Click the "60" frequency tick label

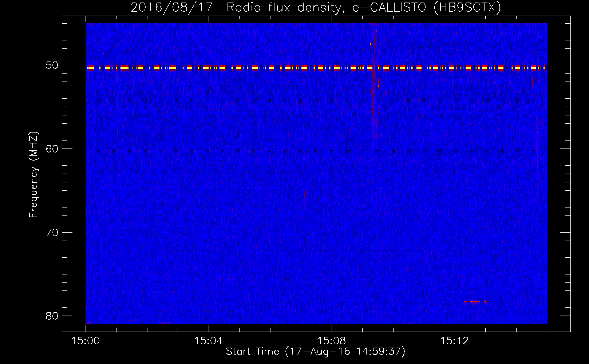click(x=52, y=149)
